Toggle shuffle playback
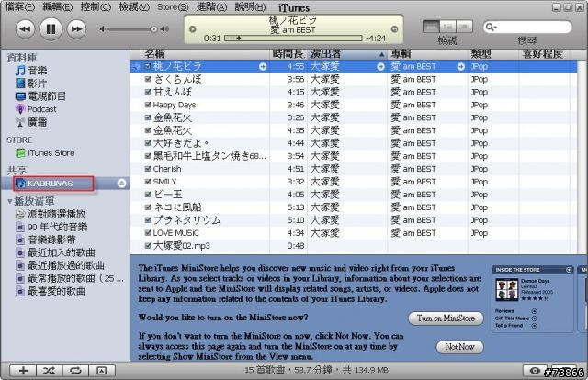588x380 pixels. tap(49, 371)
